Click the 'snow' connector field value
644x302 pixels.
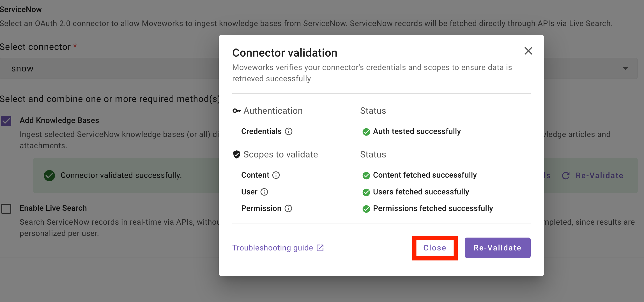22,69
